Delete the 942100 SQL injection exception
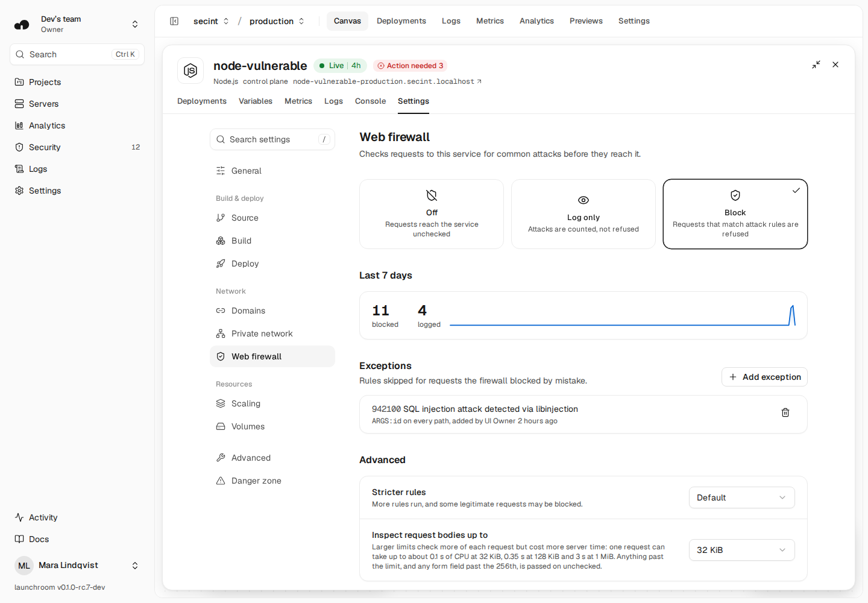Screen dimensions: 868x603 (785, 412)
